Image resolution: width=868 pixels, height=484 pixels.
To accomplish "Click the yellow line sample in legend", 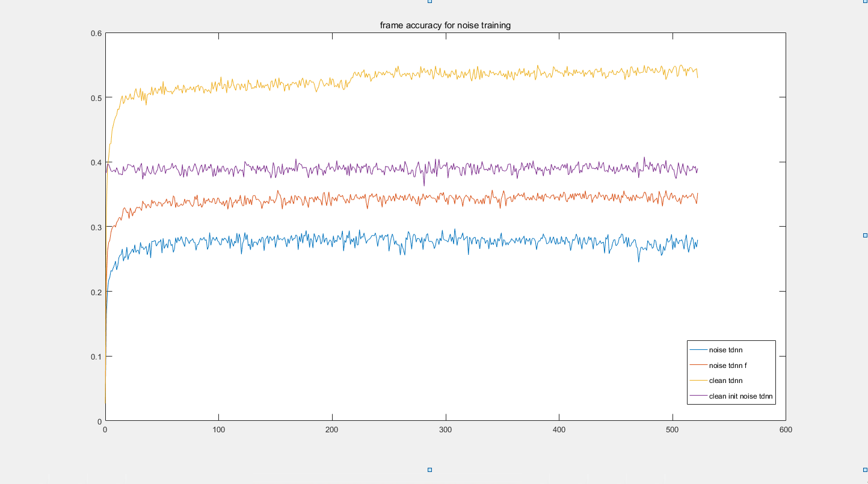I will tap(698, 381).
